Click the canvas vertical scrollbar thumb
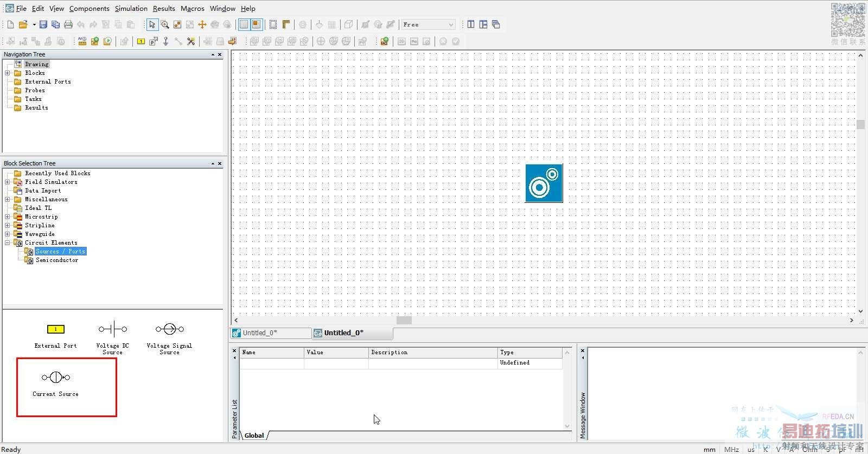 coord(860,124)
